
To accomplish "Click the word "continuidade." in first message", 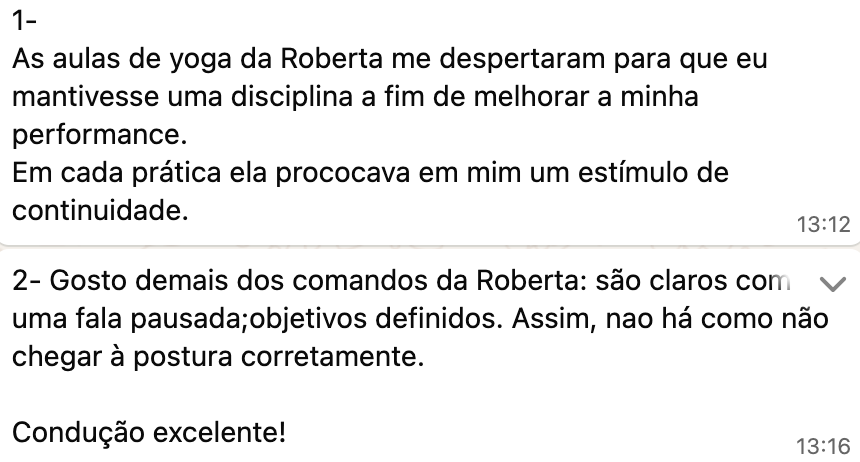I will coord(99,212).
